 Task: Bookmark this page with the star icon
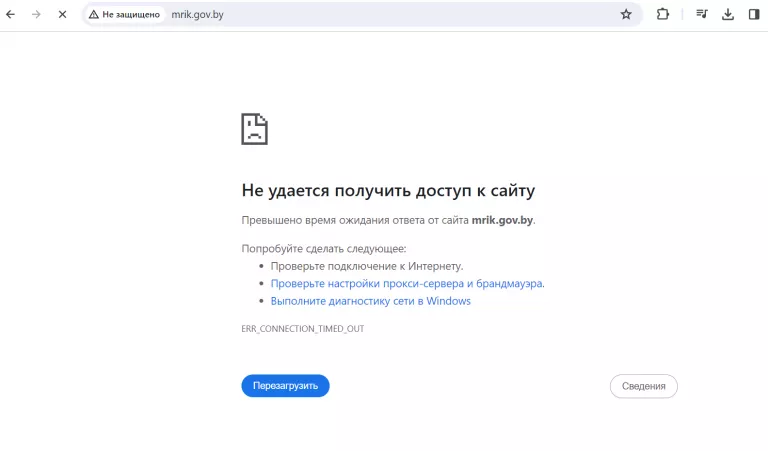click(x=626, y=15)
